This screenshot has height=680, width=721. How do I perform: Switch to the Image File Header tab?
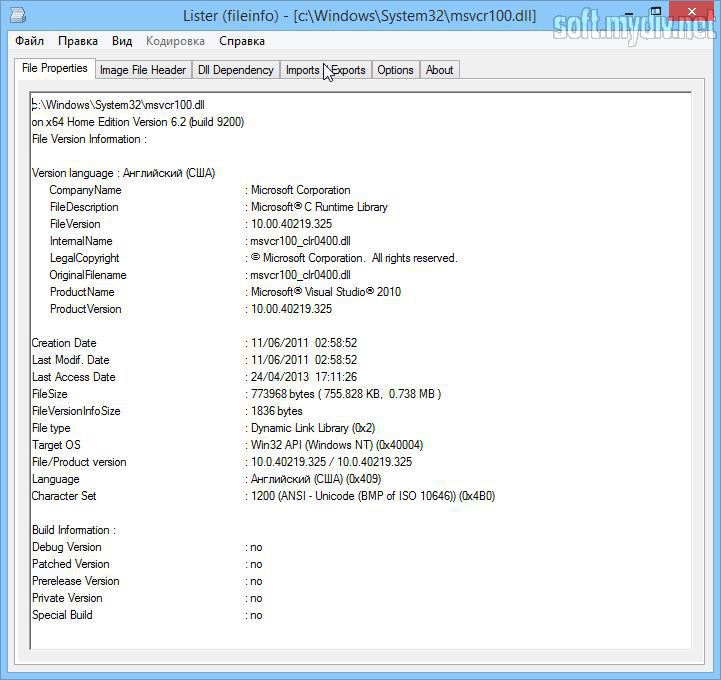pyautogui.click(x=143, y=70)
